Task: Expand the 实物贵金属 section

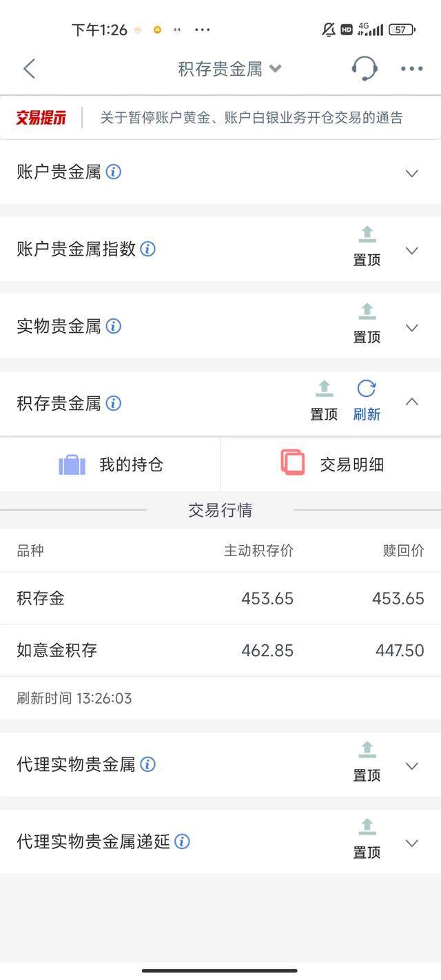Action: coord(412,327)
